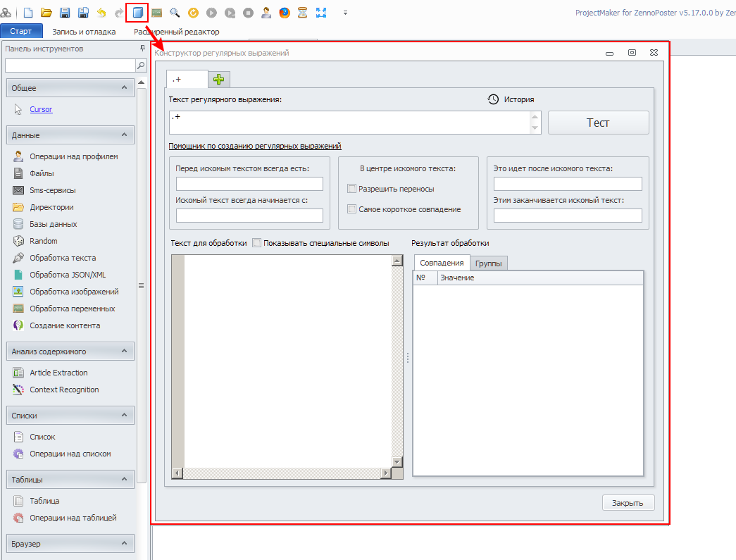Collapse the Списки section
The image size is (736, 560).
pos(124,415)
